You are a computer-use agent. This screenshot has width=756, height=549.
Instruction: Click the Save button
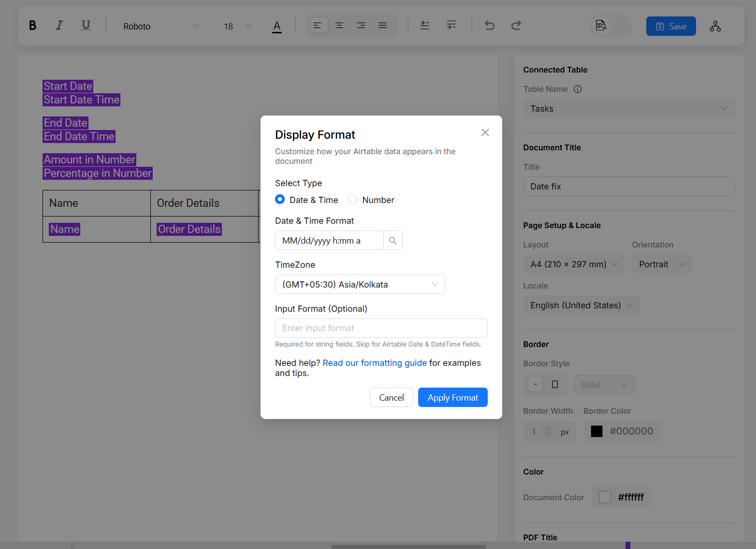click(671, 26)
